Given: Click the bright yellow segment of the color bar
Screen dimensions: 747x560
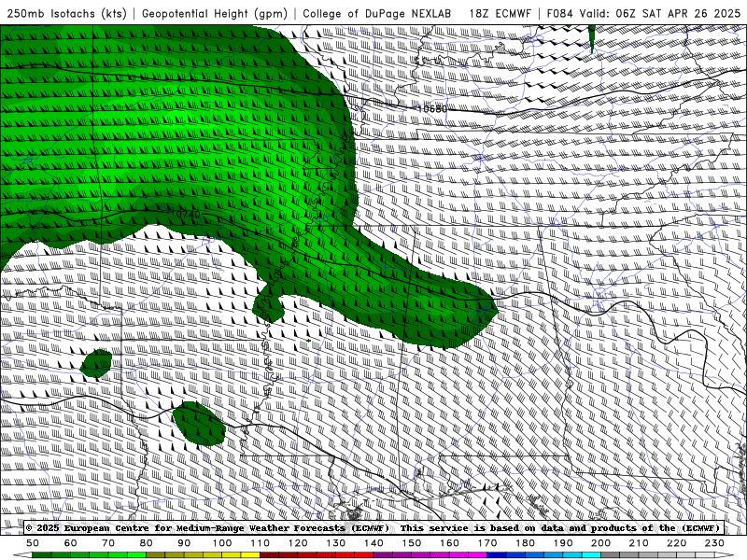Looking at the screenshot, I should pyautogui.click(x=250, y=555).
